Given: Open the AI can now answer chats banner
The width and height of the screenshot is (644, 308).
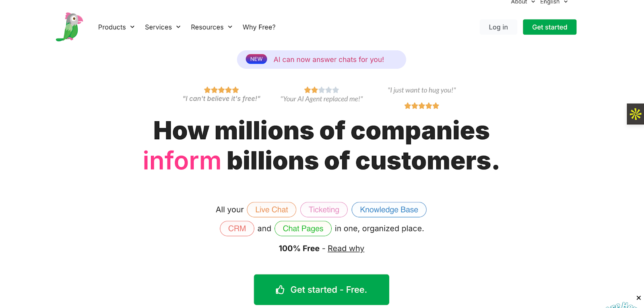Looking at the screenshot, I should pyautogui.click(x=328, y=60).
